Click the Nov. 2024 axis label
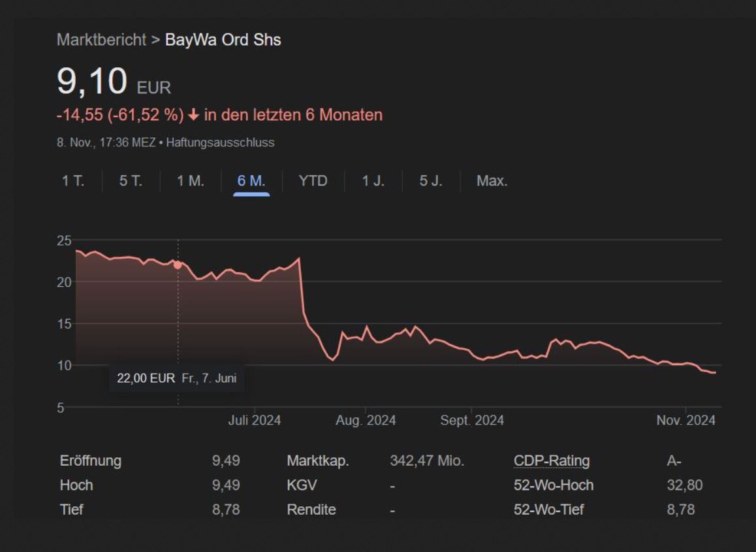 (685, 420)
